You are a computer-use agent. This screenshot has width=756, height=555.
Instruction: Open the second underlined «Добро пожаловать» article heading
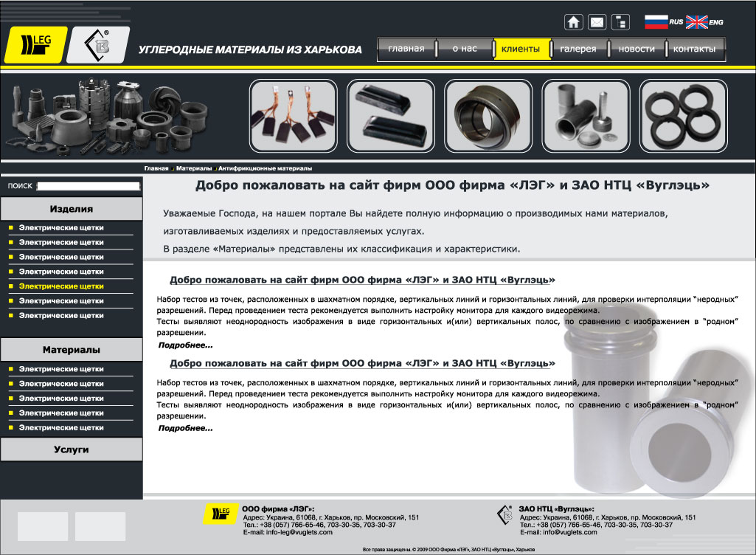click(362, 363)
